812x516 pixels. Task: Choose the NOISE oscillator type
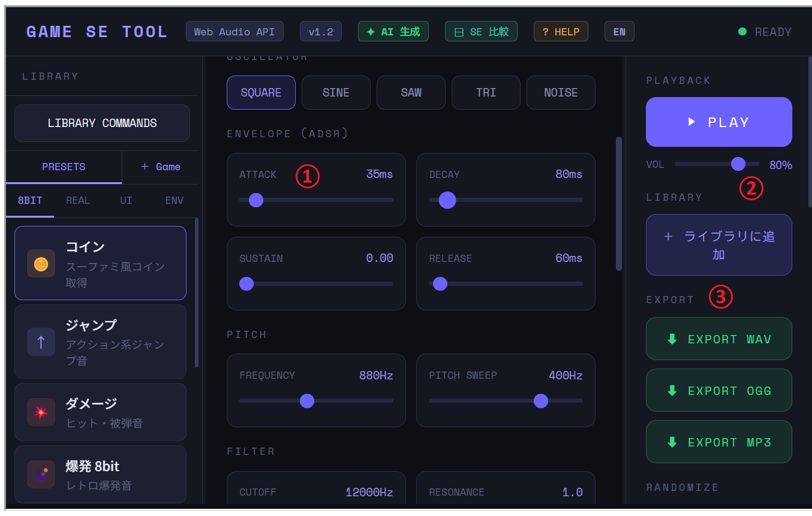[x=561, y=93]
